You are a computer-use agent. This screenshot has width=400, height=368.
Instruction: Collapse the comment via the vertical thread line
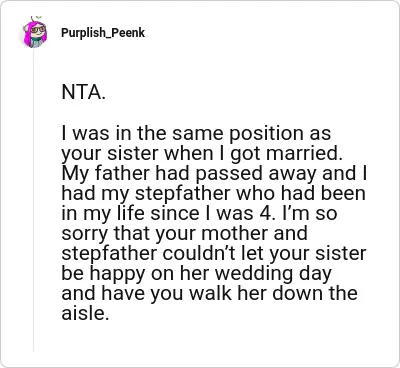33,200
